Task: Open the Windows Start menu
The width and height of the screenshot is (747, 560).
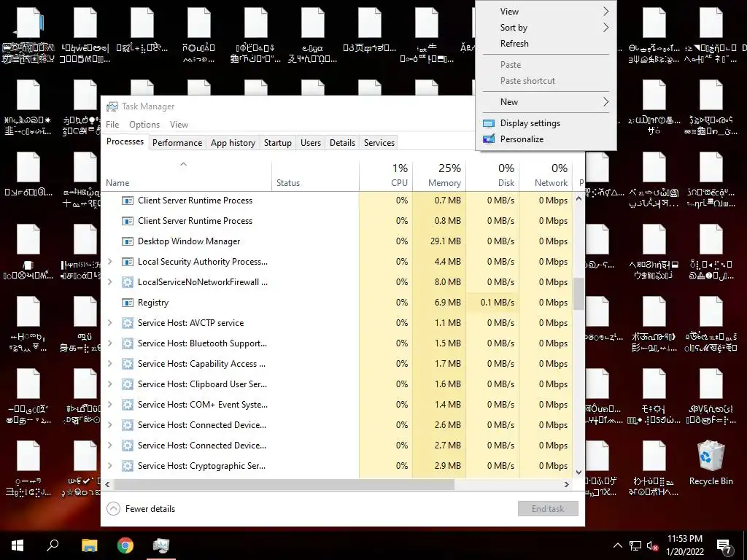Action: click(x=18, y=545)
